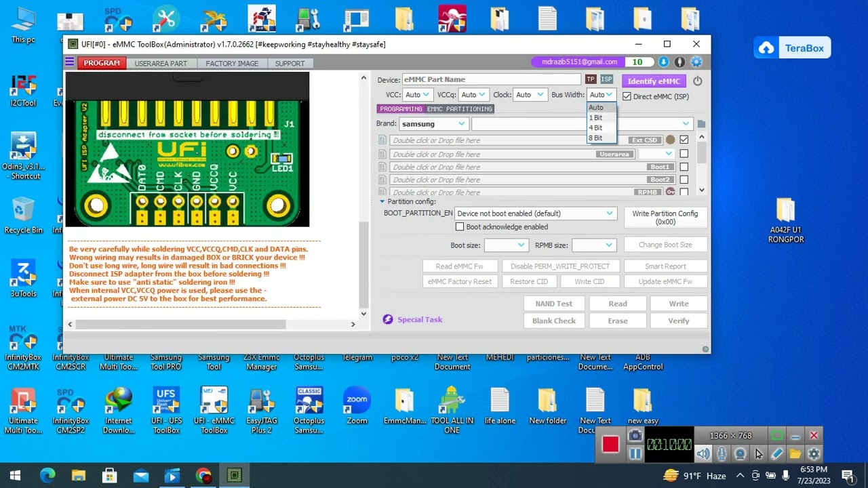868x488 pixels.
Task: Open File Explorer from the taskbar
Action: tap(79, 476)
